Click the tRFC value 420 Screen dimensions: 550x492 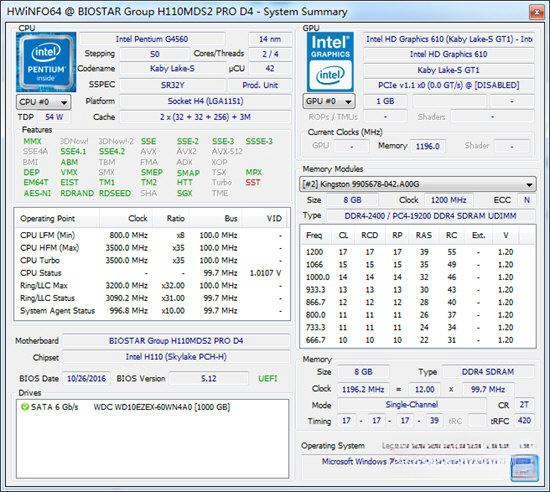point(524,420)
